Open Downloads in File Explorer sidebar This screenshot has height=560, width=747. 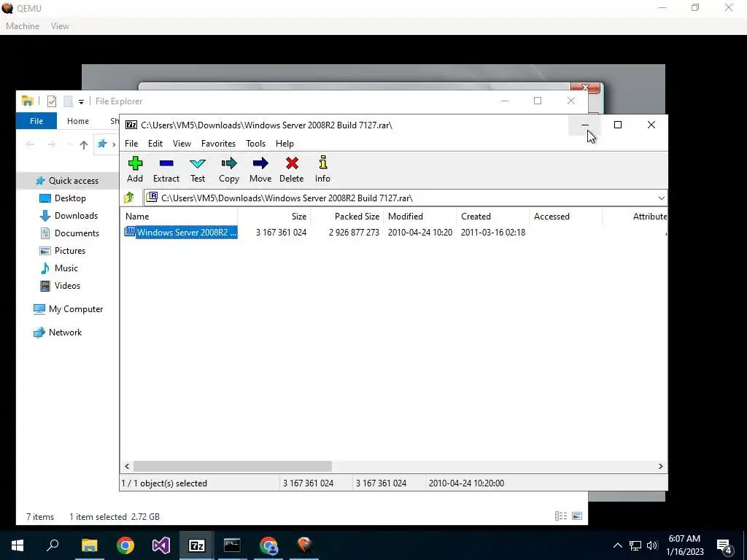coord(76,216)
